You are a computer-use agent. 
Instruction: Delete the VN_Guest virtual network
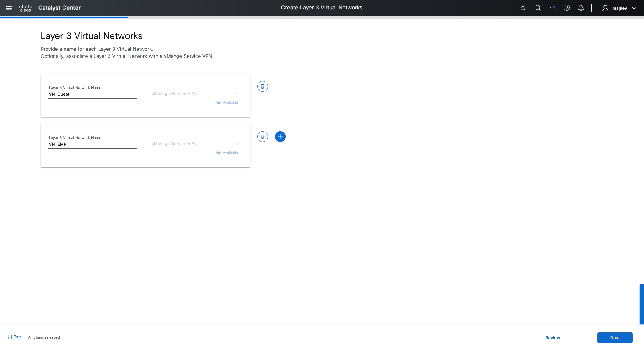pos(262,86)
